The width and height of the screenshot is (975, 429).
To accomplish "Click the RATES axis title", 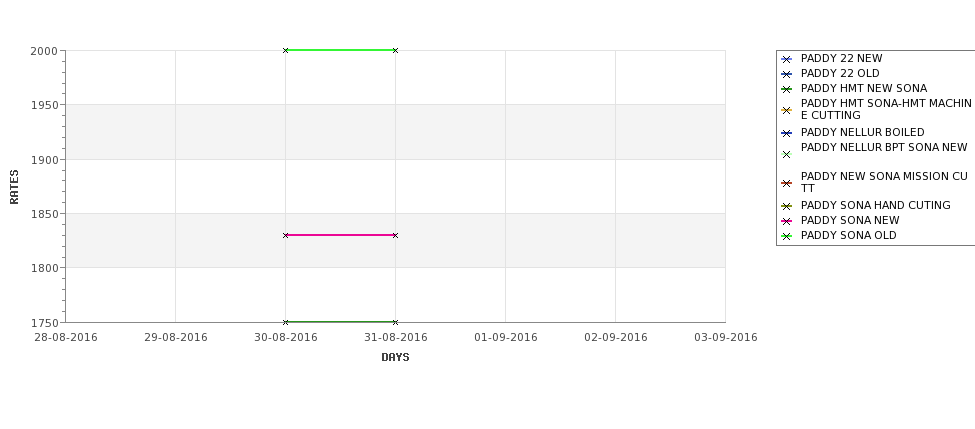I will tap(14, 187).
